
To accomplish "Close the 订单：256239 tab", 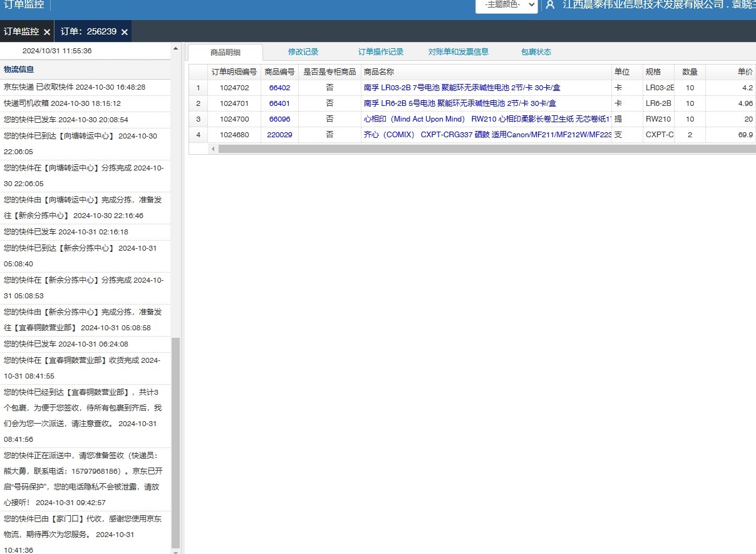I will 125,32.
